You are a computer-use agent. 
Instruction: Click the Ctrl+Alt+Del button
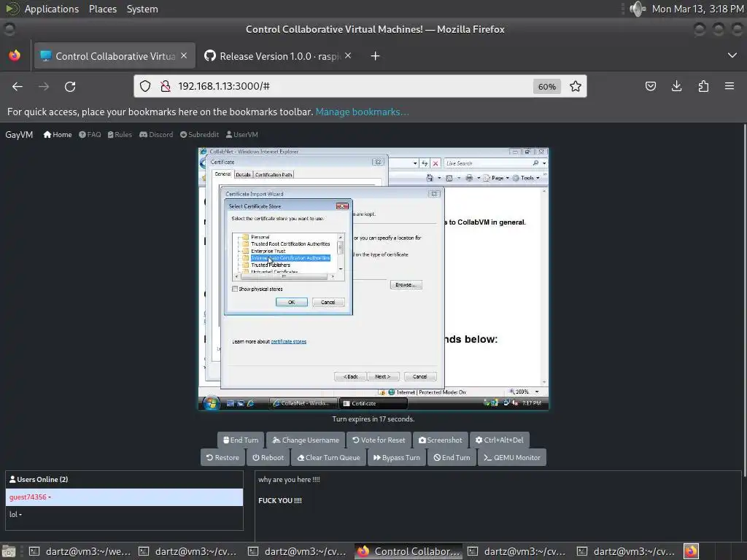[499, 440]
